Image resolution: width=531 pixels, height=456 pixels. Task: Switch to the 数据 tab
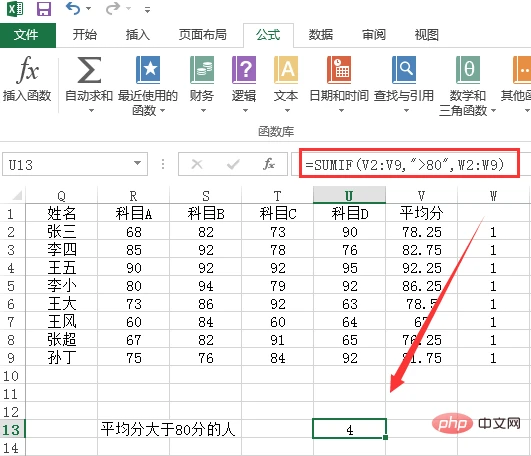(x=321, y=35)
